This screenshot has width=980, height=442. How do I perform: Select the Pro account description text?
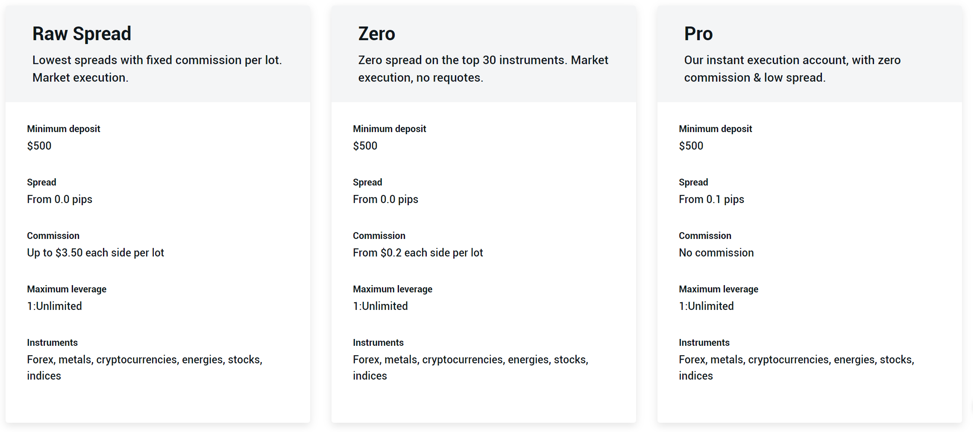792,68
